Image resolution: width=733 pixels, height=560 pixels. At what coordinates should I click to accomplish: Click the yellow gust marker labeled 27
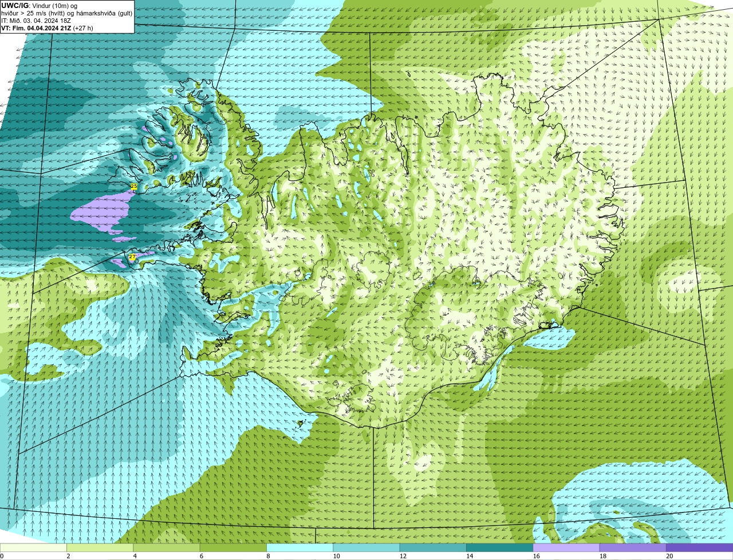coord(132,257)
